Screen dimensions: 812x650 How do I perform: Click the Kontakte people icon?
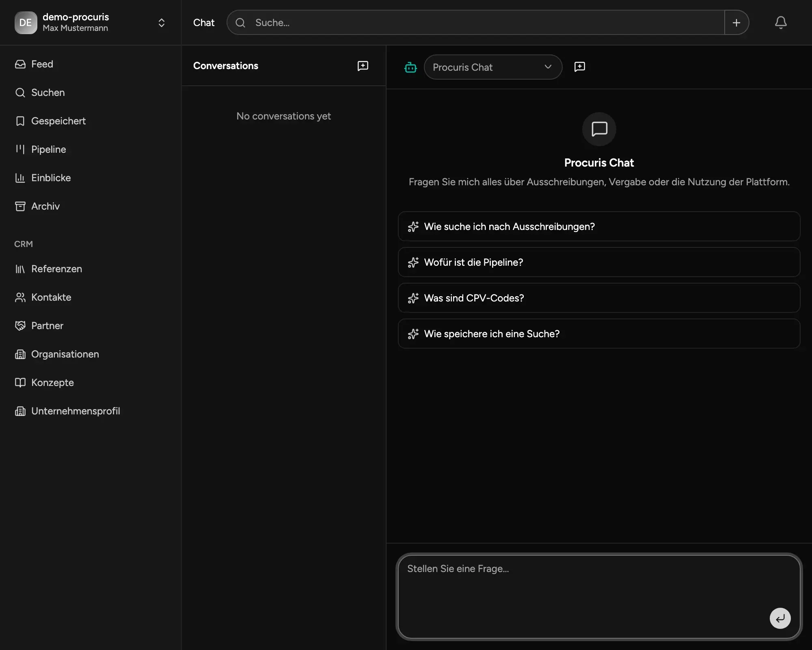pos(20,297)
